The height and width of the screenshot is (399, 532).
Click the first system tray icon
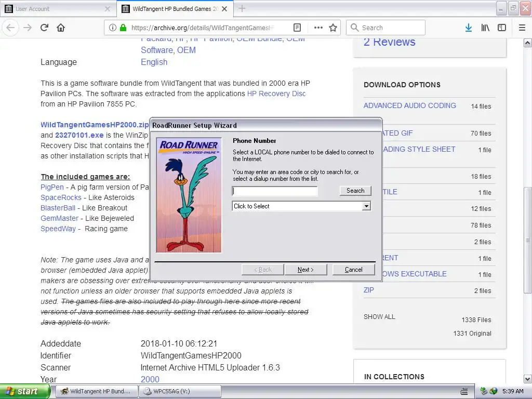[x=484, y=391]
